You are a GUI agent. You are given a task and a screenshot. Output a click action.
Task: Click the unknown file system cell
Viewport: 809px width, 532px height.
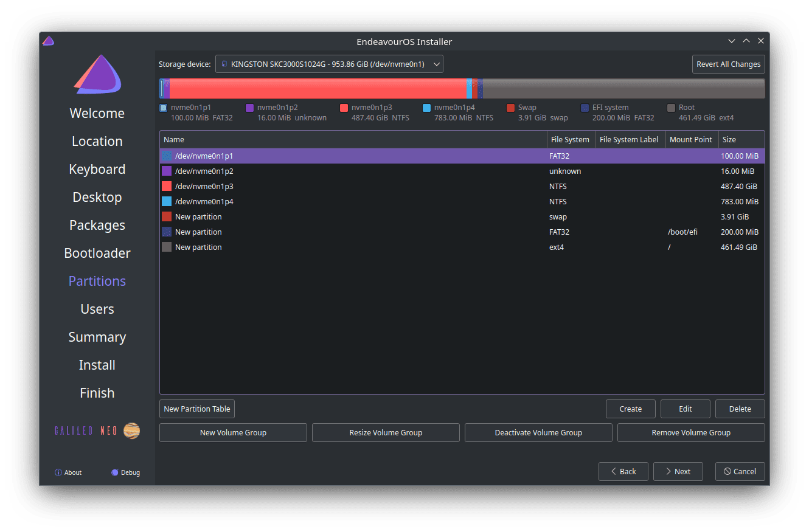[x=565, y=171]
